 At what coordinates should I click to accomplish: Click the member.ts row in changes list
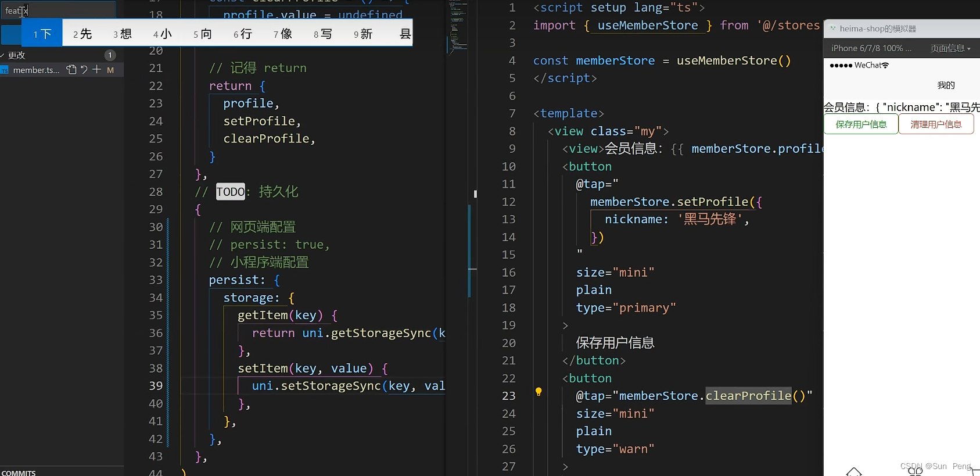[62, 70]
